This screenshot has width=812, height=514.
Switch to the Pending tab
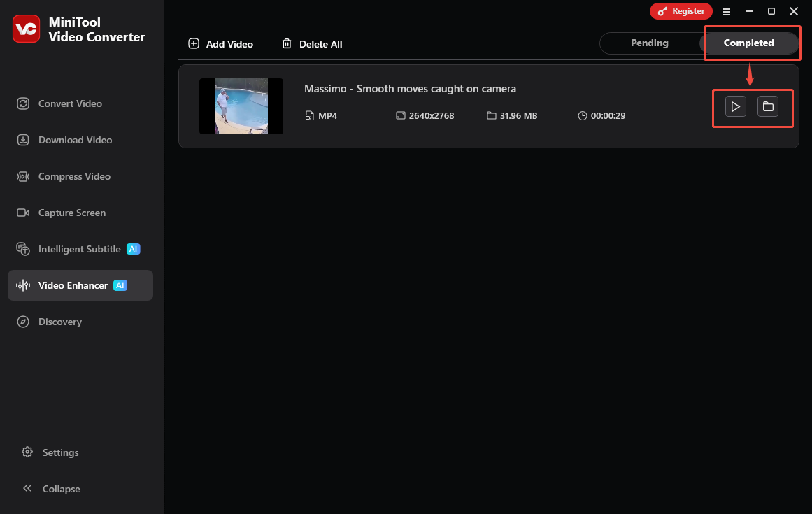tap(650, 43)
